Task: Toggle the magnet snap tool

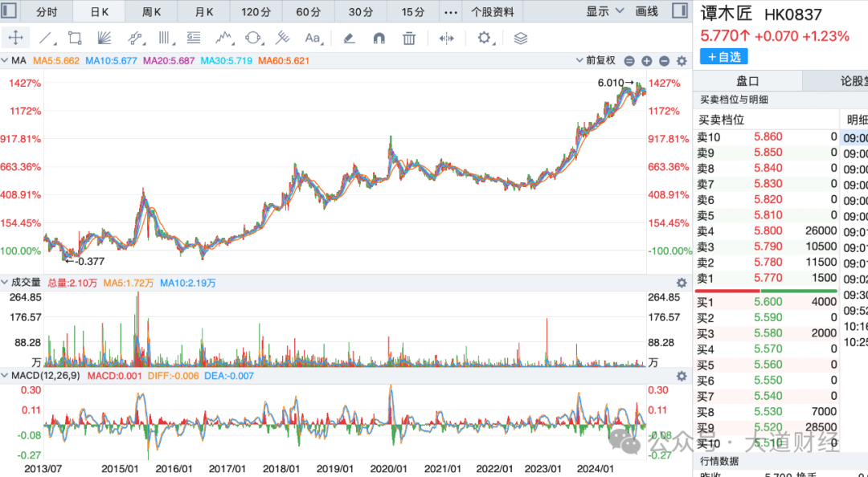Action: coord(379,39)
